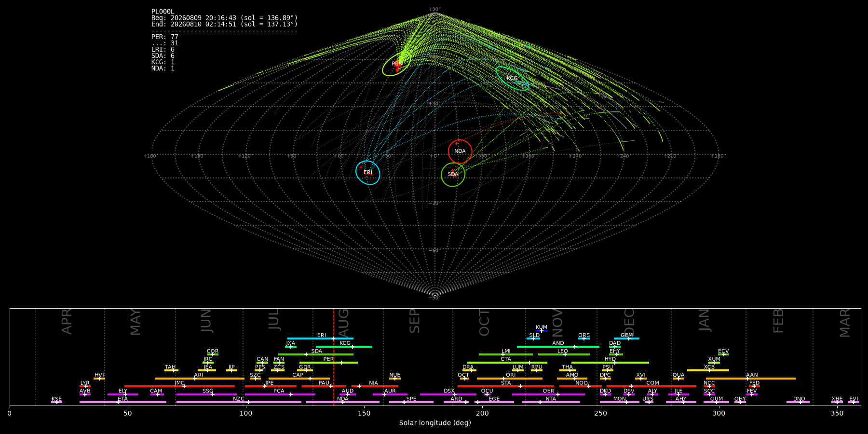
Task: Click the ORI shower activity bar
Action: [x=510, y=379]
